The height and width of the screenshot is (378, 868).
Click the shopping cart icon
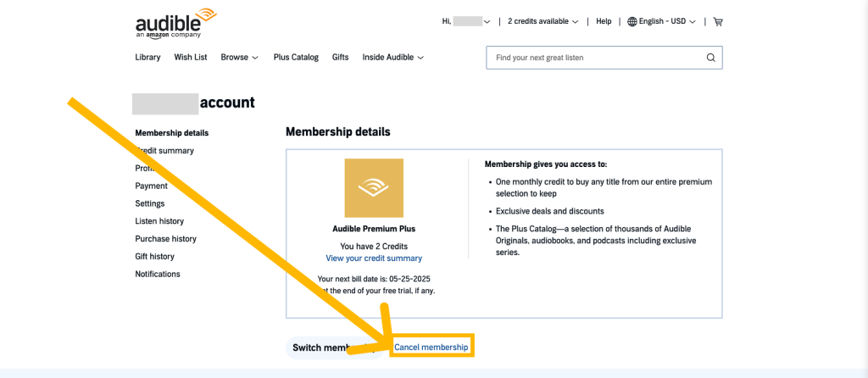click(718, 21)
